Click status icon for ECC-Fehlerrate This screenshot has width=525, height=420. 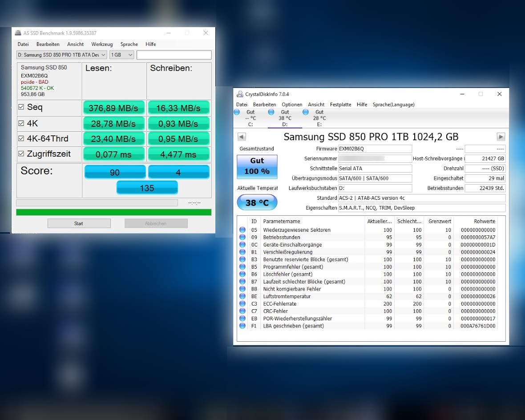pos(242,303)
